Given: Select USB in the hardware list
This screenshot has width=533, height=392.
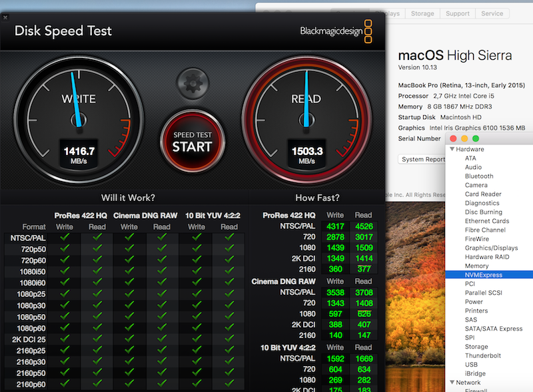Looking at the screenshot, I should pyautogui.click(x=471, y=365).
